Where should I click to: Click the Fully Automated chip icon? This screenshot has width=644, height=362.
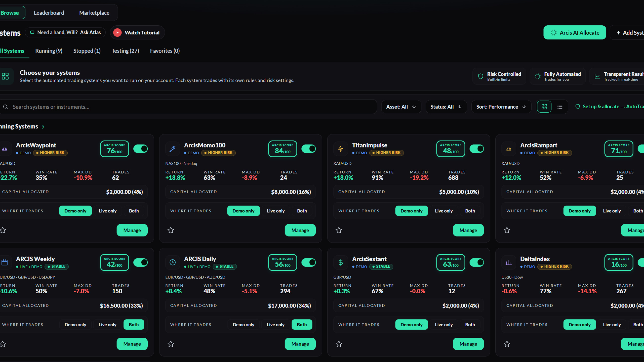tap(538, 76)
